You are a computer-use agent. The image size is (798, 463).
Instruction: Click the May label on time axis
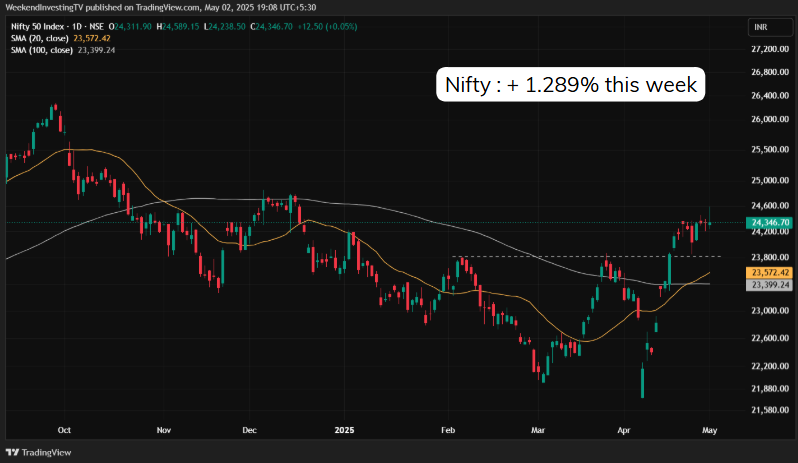pos(709,430)
